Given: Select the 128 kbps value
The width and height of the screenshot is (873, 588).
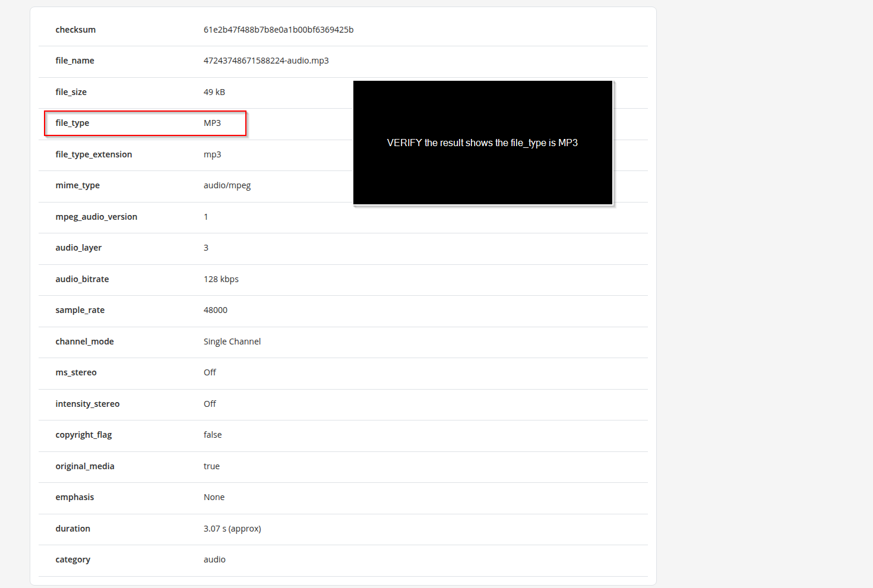Looking at the screenshot, I should pos(221,279).
